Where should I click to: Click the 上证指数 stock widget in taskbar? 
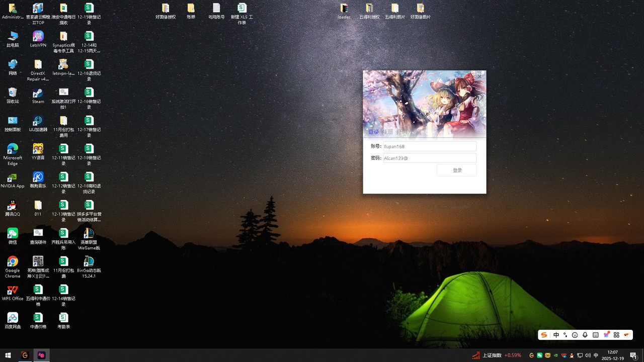tap(497, 355)
